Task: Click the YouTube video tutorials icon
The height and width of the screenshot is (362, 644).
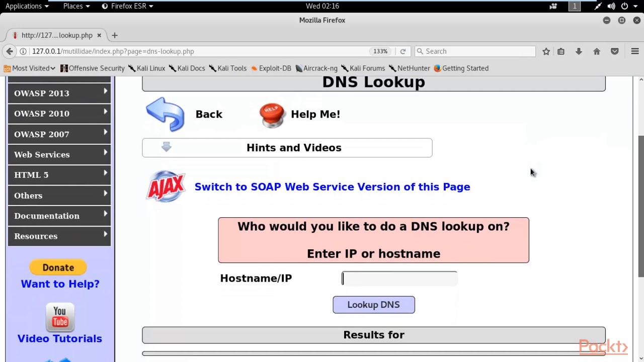Action: tap(60, 317)
